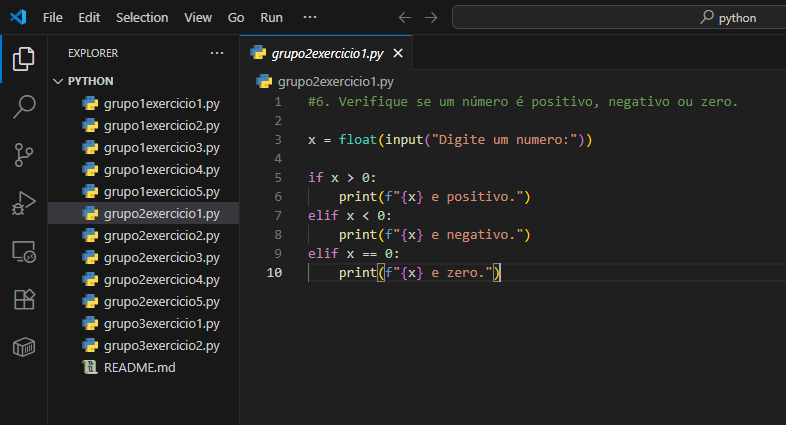This screenshot has width=786, height=425.
Task: Click the float keyword on line 3
Action: [357, 140]
